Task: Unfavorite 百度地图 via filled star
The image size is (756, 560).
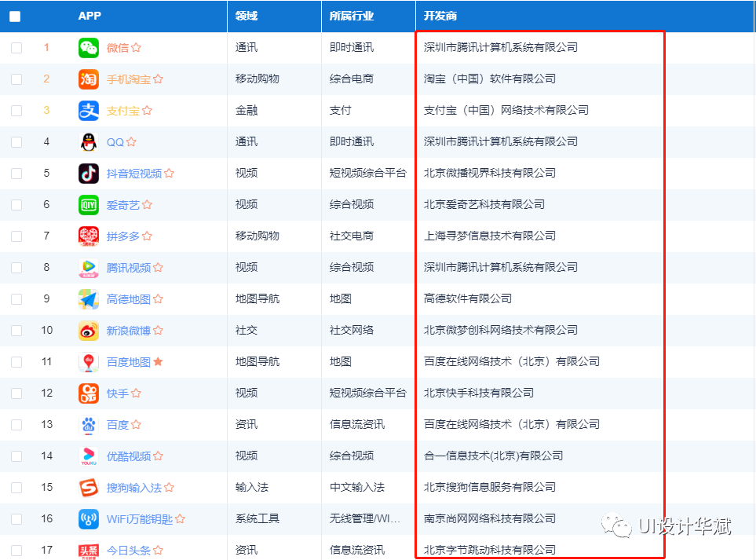Action: click(158, 361)
